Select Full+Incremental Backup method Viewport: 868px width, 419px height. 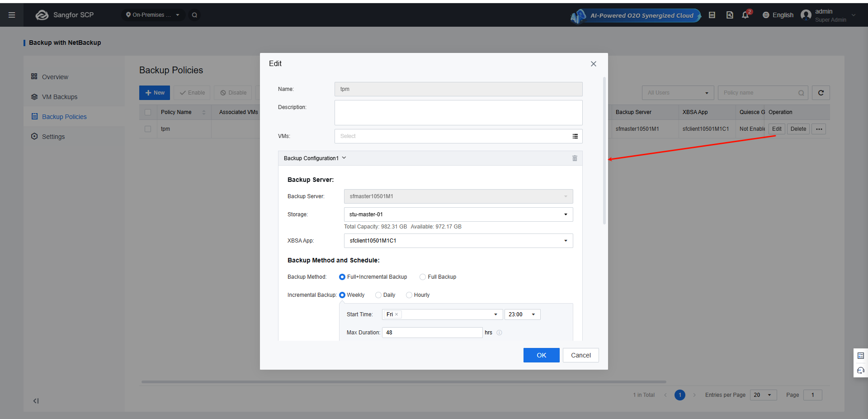(x=342, y=277)
